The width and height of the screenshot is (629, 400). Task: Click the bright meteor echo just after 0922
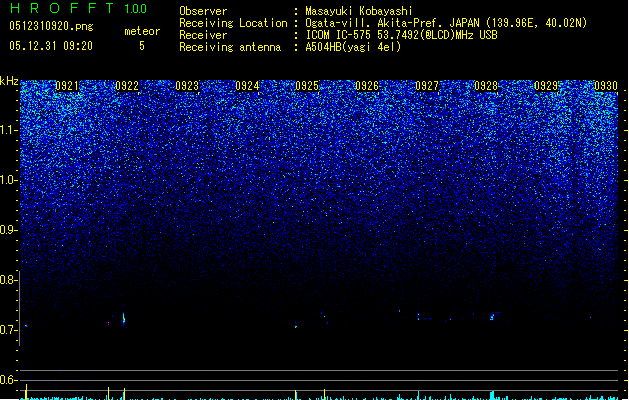(124, 319)
